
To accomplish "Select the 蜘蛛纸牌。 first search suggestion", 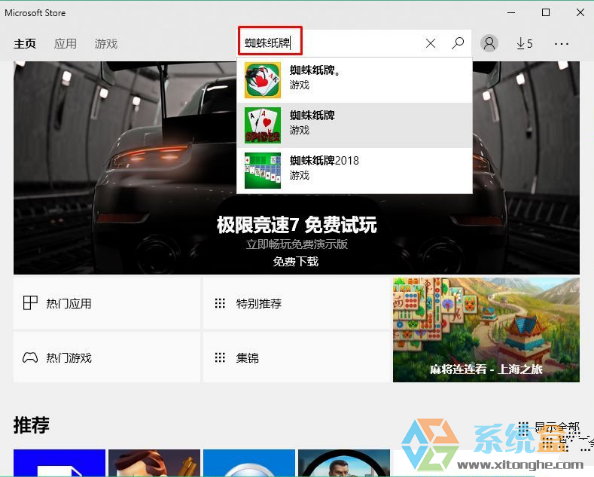I will pyautogui.click(x=355, y=80).
